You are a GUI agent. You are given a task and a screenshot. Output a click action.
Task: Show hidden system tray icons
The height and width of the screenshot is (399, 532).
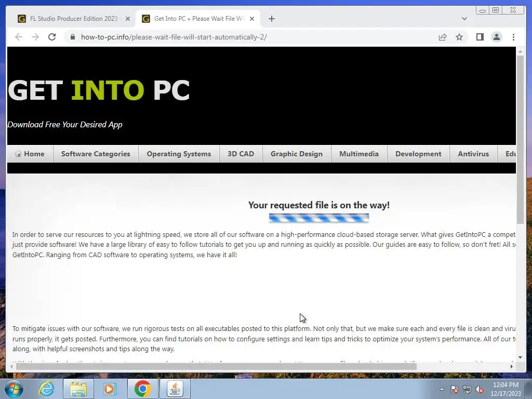click(442, 389)
